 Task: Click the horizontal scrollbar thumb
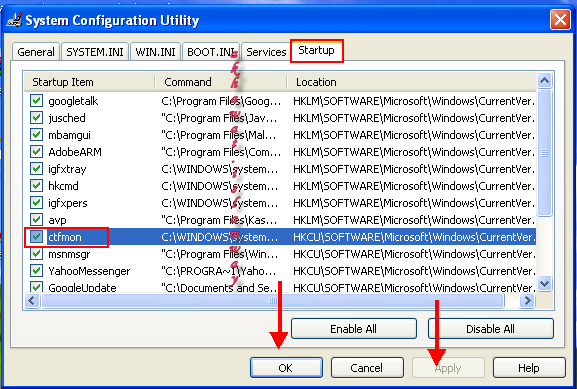(x=273, y=301)
